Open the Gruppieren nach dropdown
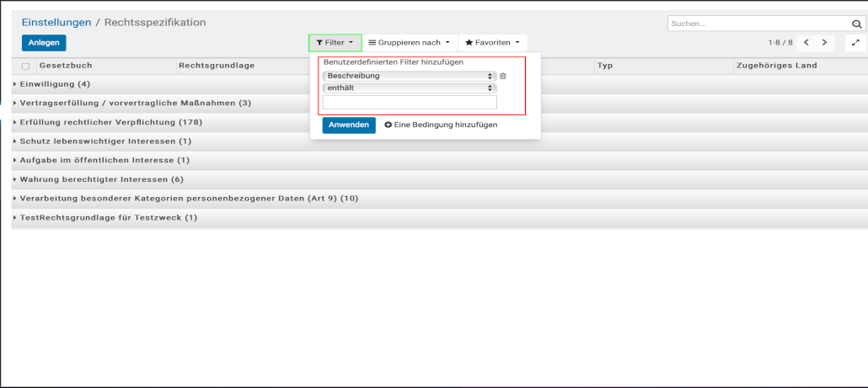Image resolution: width=868 pixels, height=388 pixels. (x=410, y=42)
